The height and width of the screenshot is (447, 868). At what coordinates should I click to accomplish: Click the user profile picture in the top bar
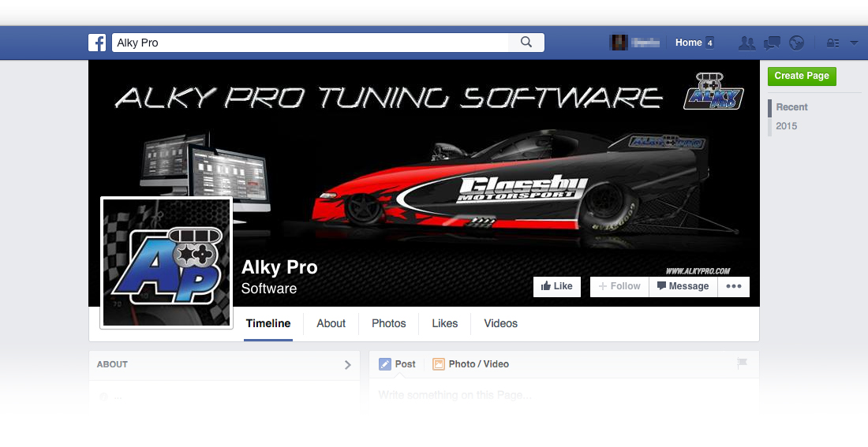coord(619,43)
